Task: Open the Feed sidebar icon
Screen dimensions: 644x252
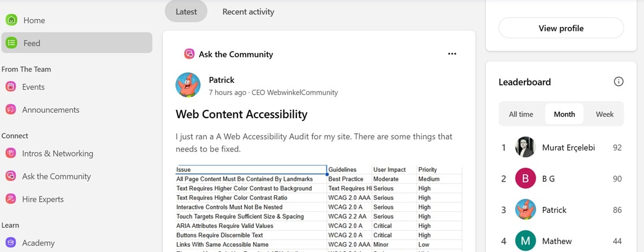Action: coord(11,43)
